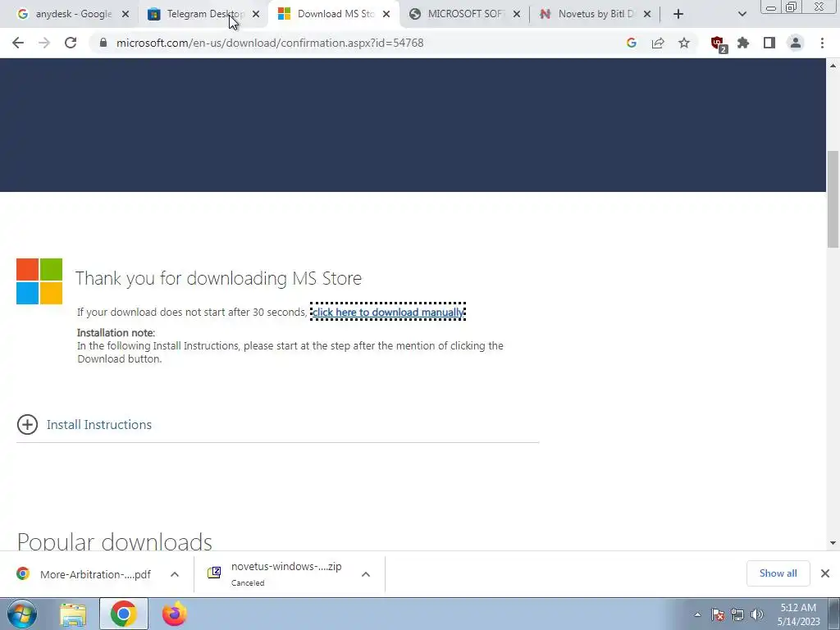
Task: Click the share page icon
Action: 658,43
